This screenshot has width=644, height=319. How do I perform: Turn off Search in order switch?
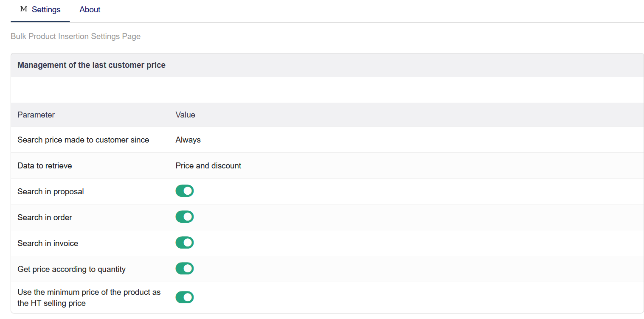185,217
